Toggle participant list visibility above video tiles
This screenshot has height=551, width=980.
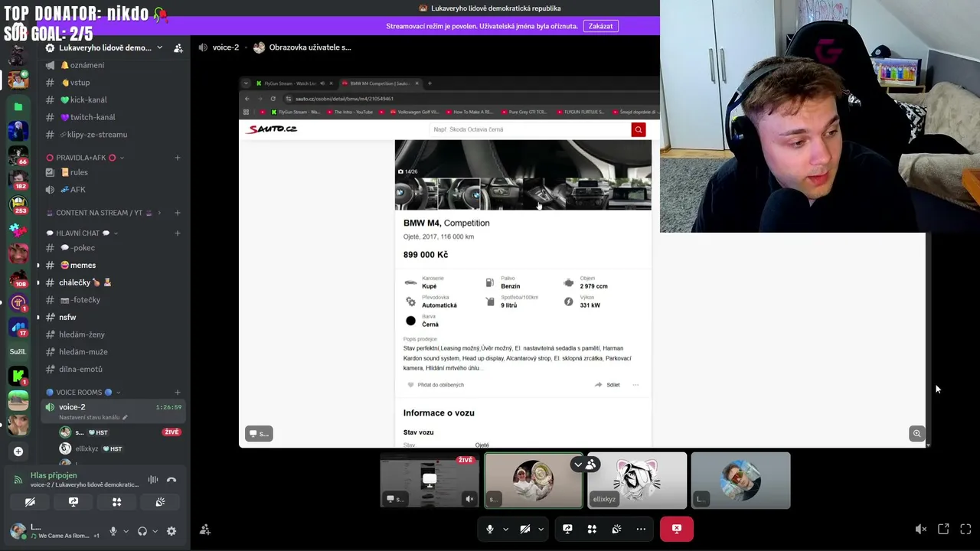[x=585, y=465]
